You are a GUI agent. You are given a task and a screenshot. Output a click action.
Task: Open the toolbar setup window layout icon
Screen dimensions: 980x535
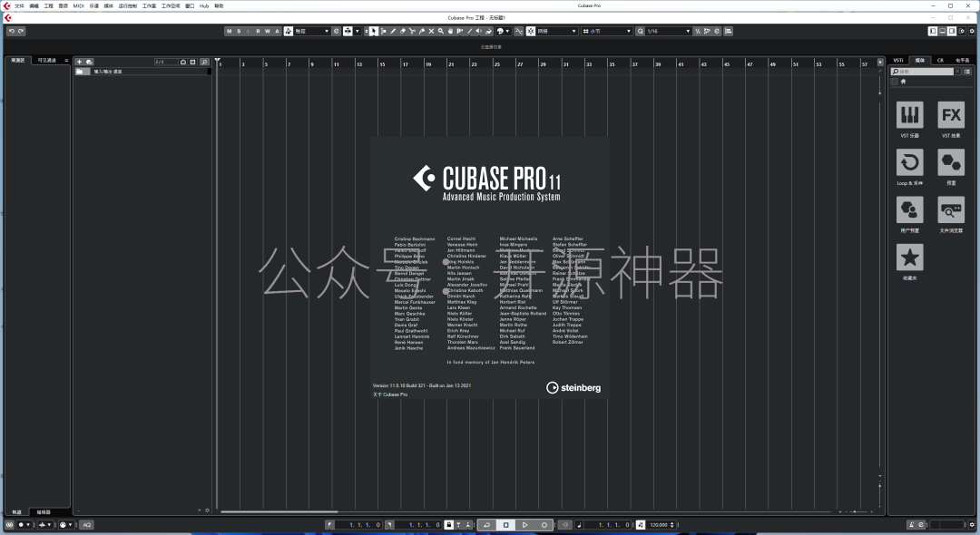pyautogui.click(x=962, y=31)
